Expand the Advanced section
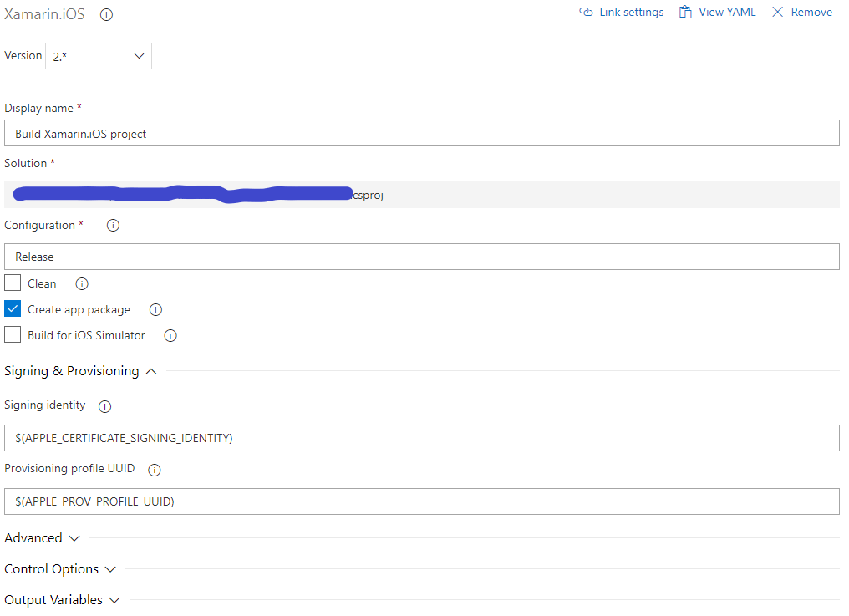 pyautogui.click(x=43, y=538)
